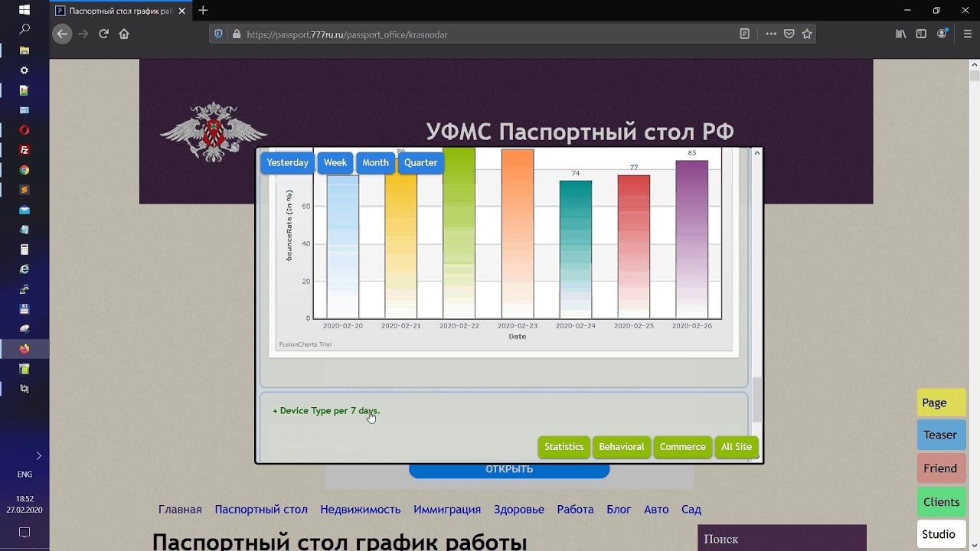
Task: Open Паспортный стол menu link
Action: (x=261, y=509)
